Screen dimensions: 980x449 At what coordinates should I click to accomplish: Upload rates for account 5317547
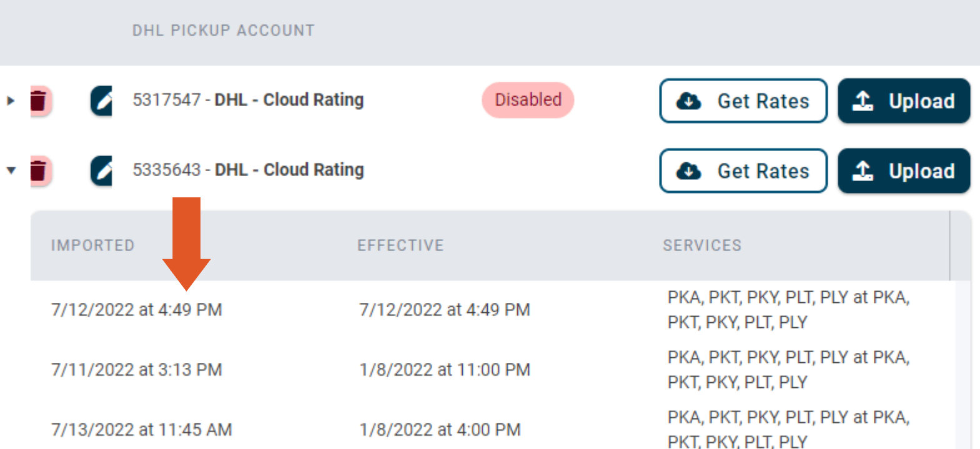coord(903,101)
